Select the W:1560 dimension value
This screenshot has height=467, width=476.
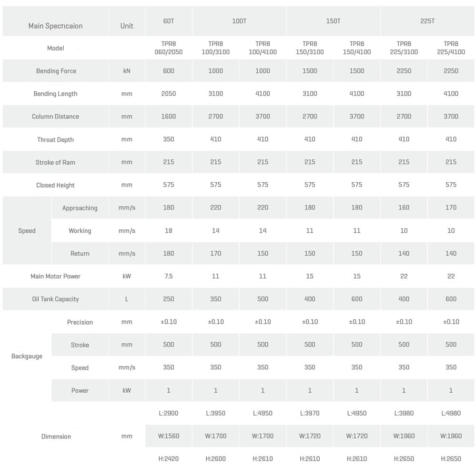[169, 436]
